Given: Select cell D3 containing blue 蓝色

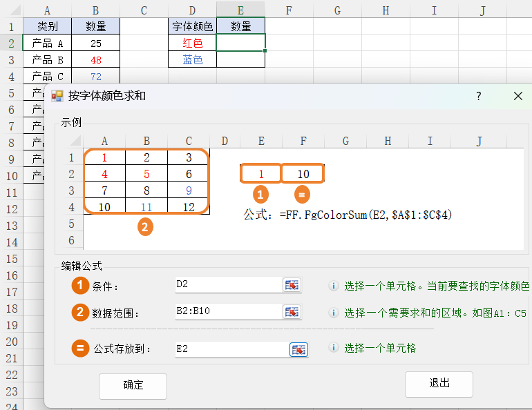Looking at the screenshot, I should coord(193,60).
